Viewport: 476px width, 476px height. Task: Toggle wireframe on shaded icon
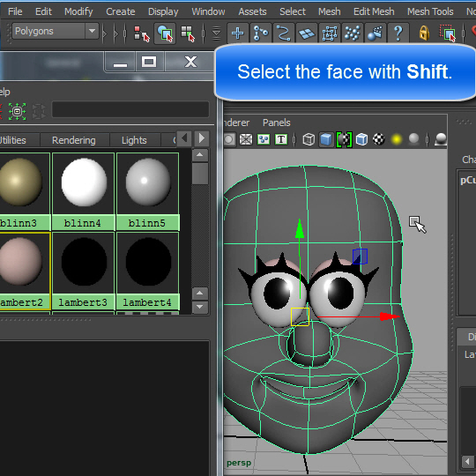pos(344,139)
